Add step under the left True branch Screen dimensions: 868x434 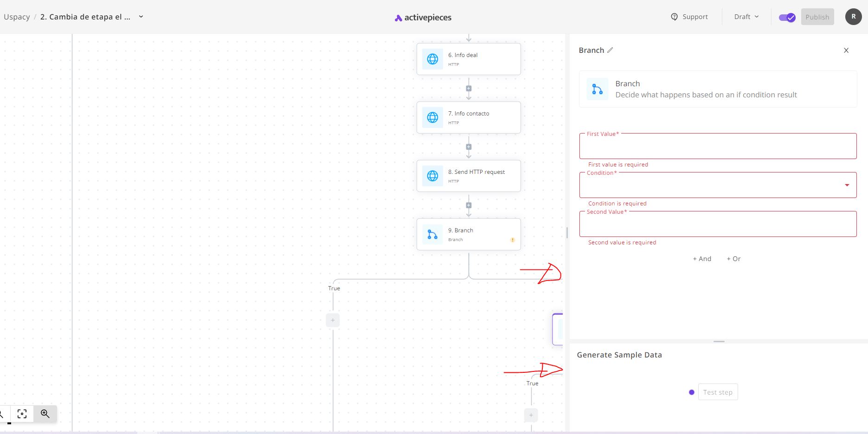pyautogui.click(x=333, y=320)
